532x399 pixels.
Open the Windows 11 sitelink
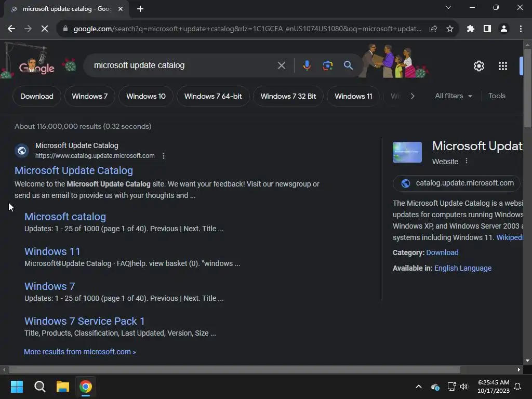pyautogui.click(x=52, y=251)
